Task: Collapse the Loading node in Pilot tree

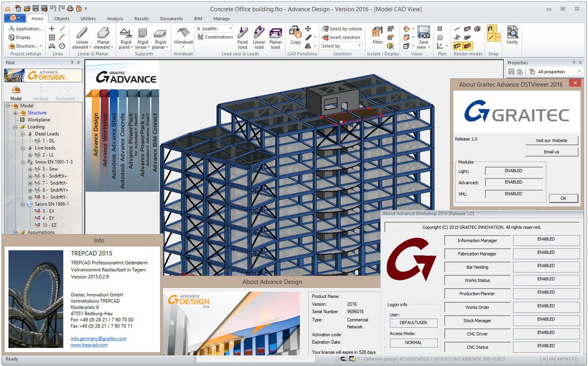Action: (x=15, y=127)
